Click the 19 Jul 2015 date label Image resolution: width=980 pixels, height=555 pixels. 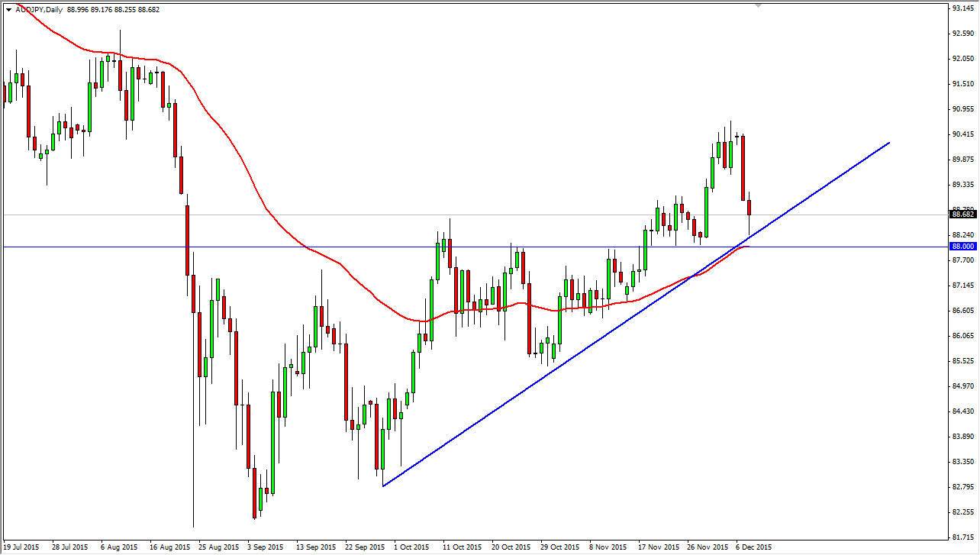coord(21,547)
